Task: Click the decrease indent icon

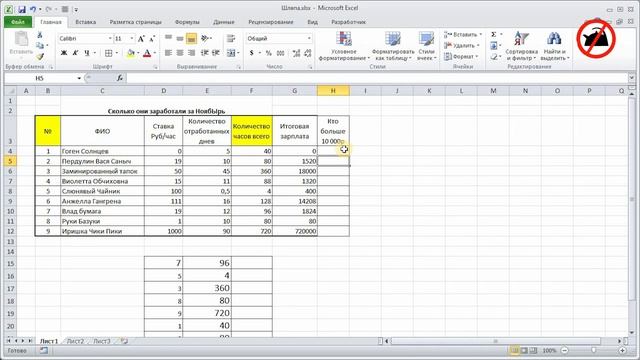Action: point(204,53)
